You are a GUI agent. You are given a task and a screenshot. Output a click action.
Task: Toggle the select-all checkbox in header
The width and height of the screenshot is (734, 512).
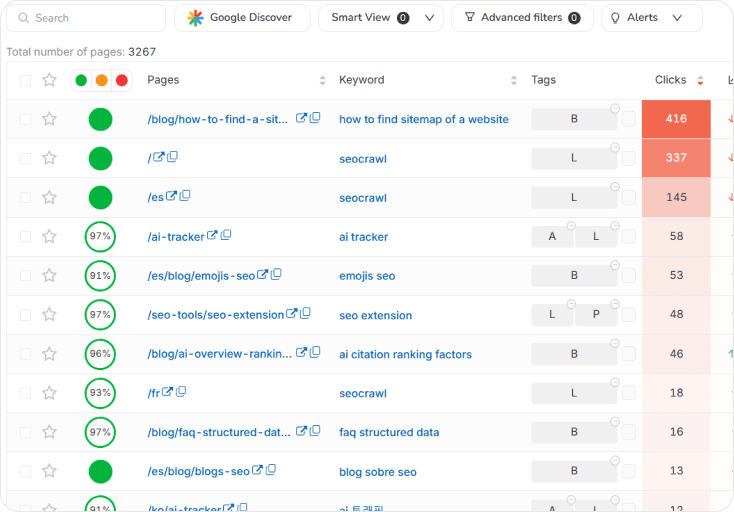tap(25, 80)
